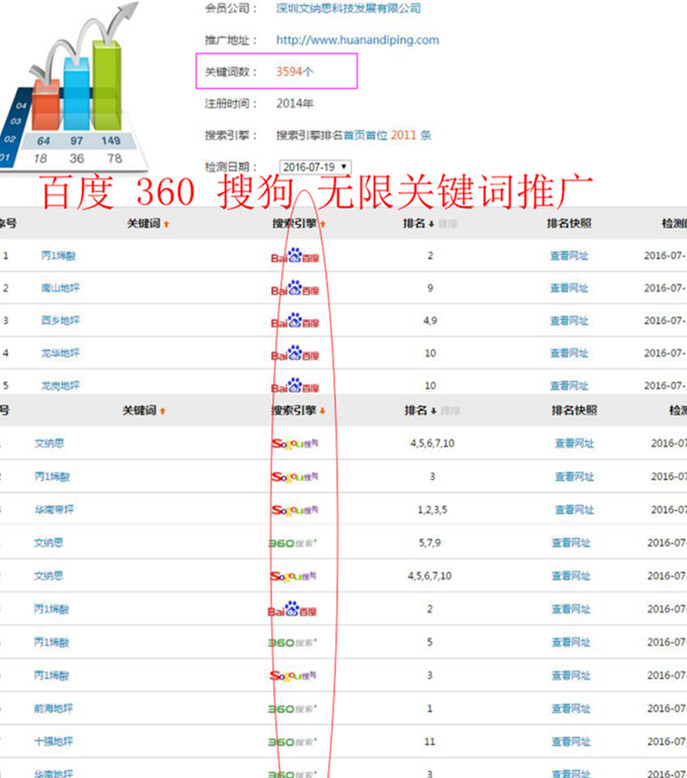Sort by 排名 arrow above Sogou rows
687x778 pixels.
point(434,411)
